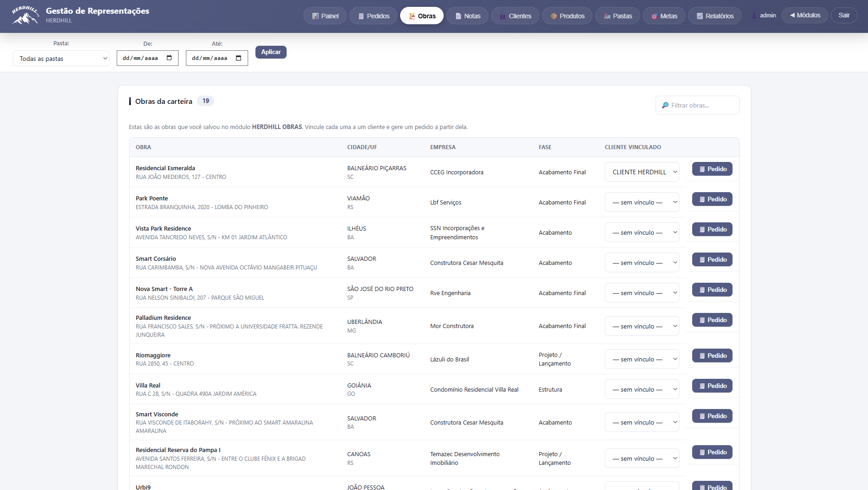Click the Herdhill mountain logo

click(x=25, y=16)
